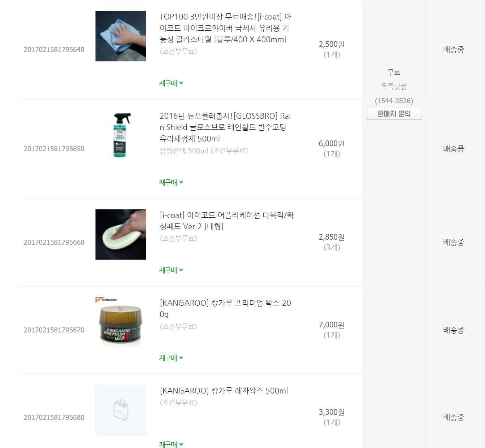The image size is (485, 448).
Task: Expand 재구매 for microfiber glass towel
Action: [171, 83]
